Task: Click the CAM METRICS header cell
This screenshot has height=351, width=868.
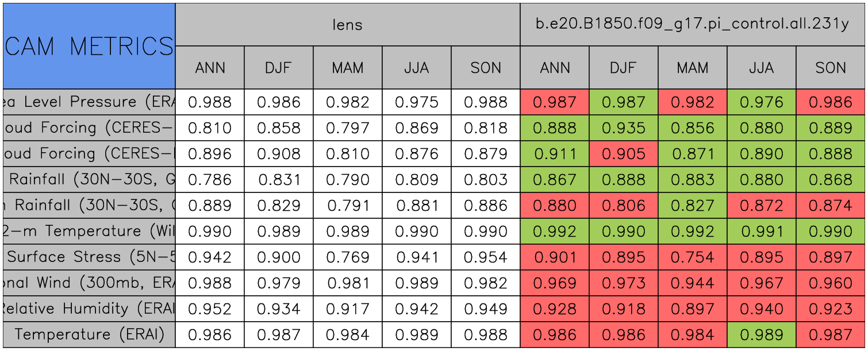Action: click(89, 46)
